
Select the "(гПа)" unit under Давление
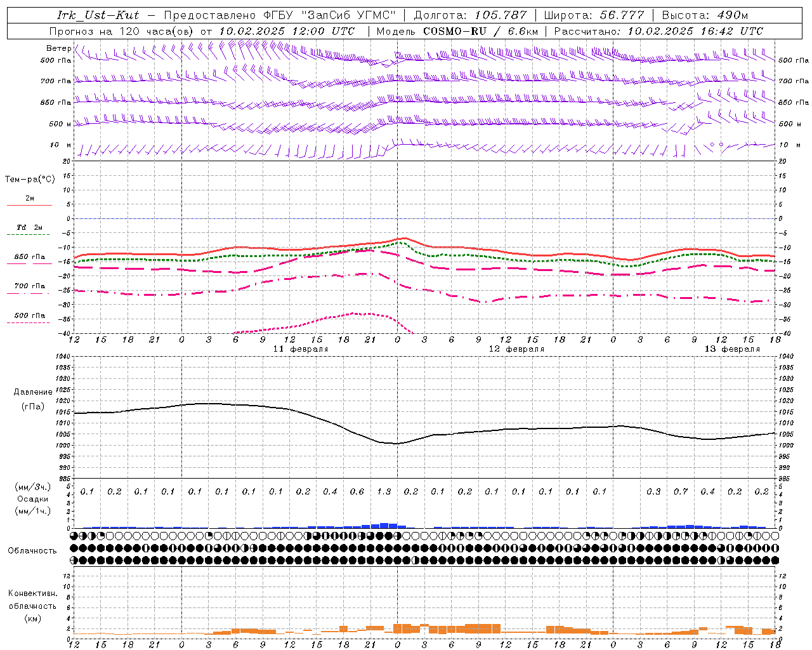33,406
